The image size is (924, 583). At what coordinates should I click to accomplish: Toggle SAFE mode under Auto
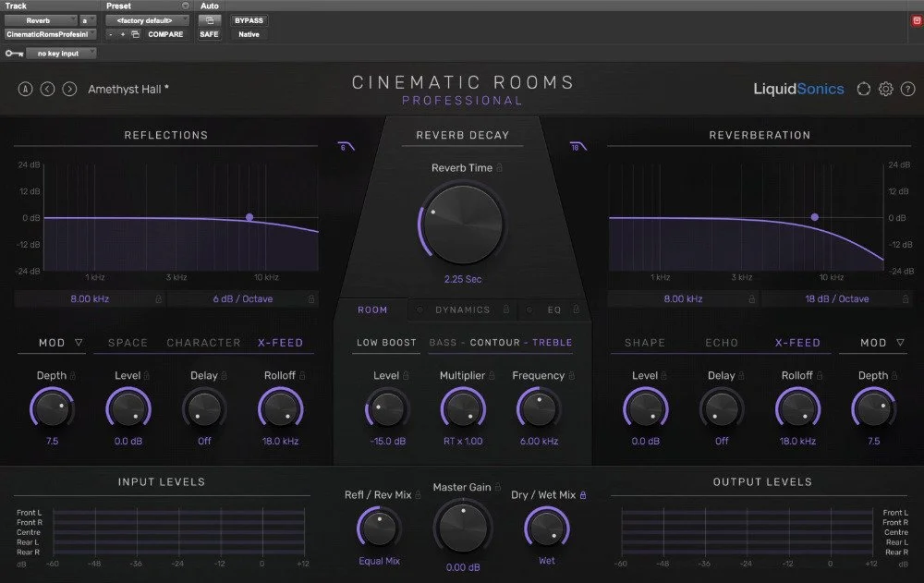[x=209, y=34]
